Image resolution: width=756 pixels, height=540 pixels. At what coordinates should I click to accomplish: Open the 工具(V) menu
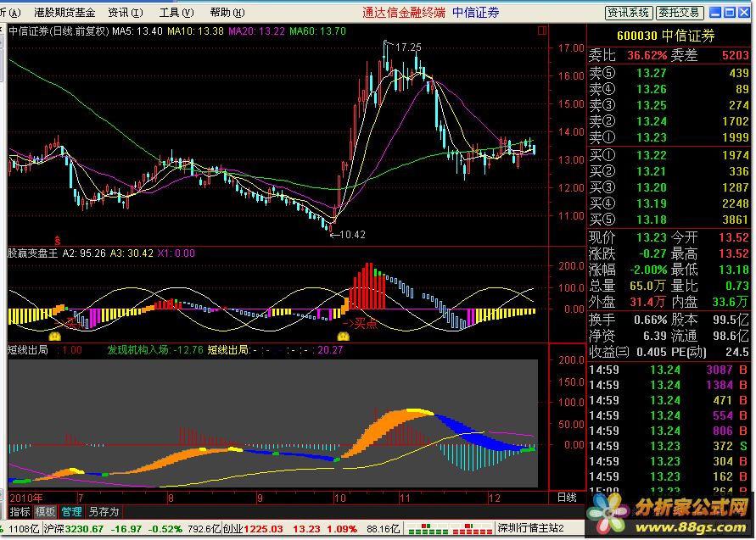click(176, 13)
